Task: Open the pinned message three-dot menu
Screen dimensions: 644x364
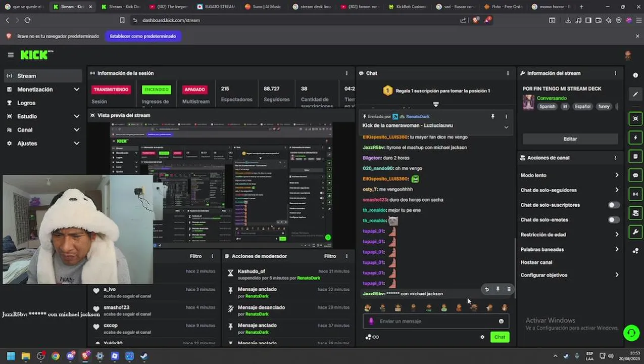Action: click(x=506, y=117)
